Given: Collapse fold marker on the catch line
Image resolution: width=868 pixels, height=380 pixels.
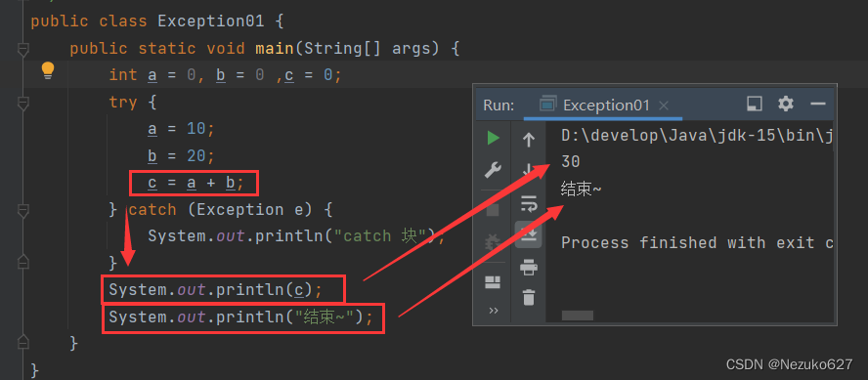Looking at the screenshot, I should point(23,211).
